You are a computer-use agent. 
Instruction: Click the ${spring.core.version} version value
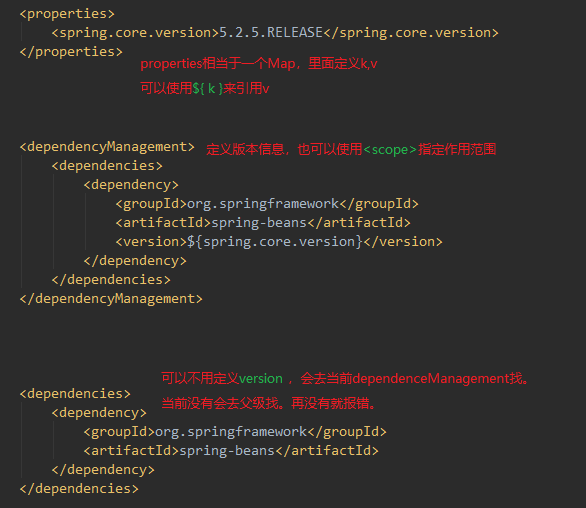click(275, 242)
